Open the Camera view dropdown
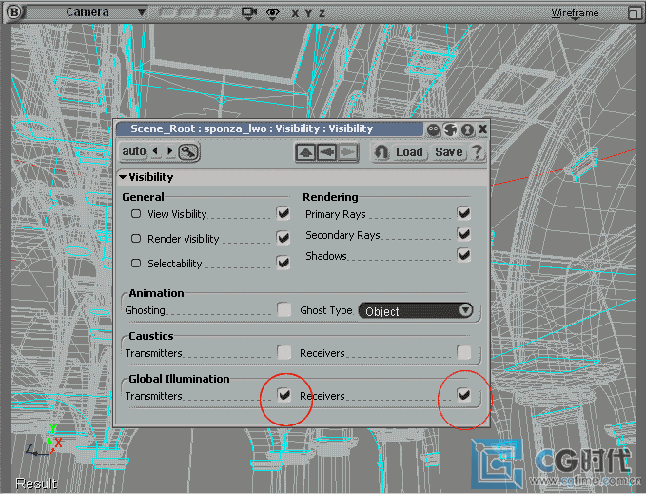Screen dimensions: 646x494 (105, 13)
